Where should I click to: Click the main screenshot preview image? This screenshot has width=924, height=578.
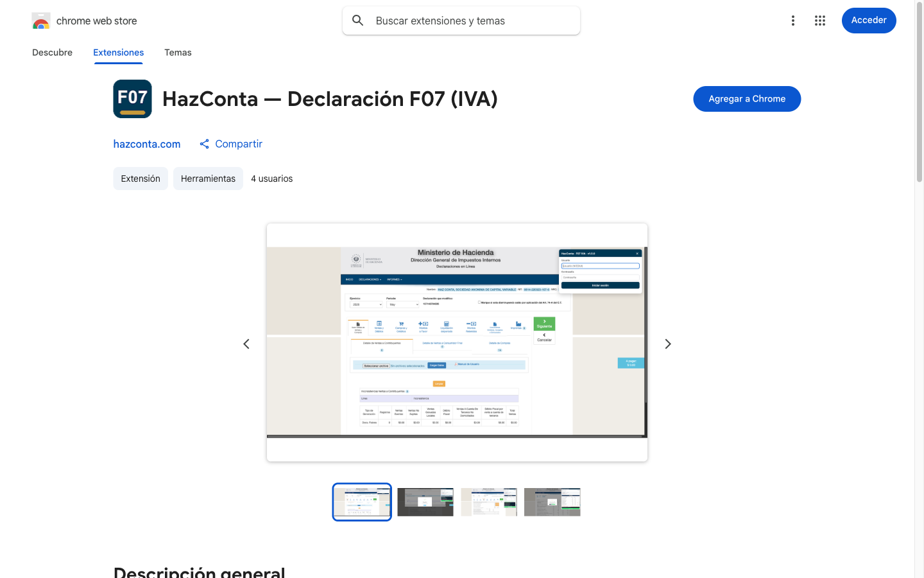(x=457, y=342)
